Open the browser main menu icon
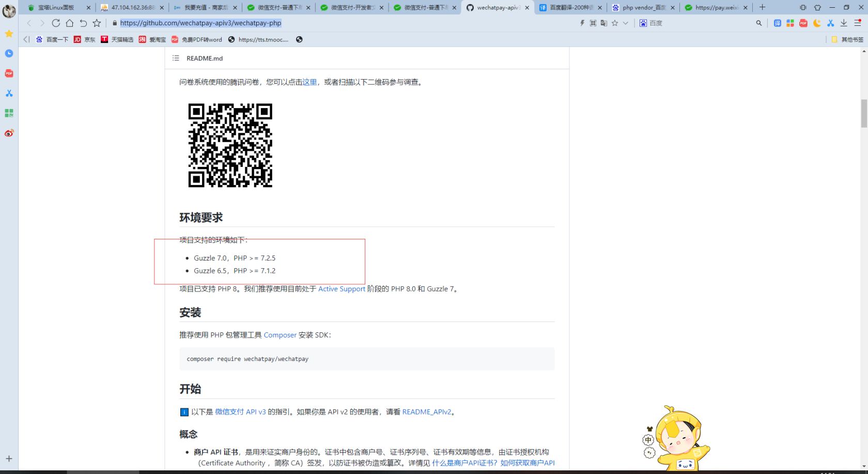Image resolution: width=868 pixels, height=474 pixels. 858,23
